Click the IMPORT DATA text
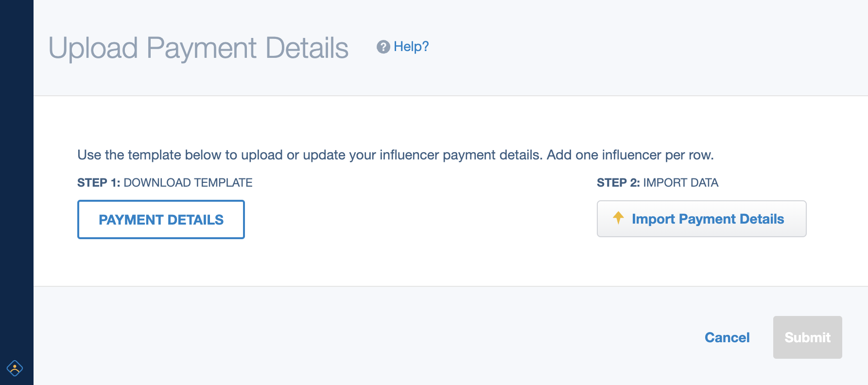 coord(681,183)
